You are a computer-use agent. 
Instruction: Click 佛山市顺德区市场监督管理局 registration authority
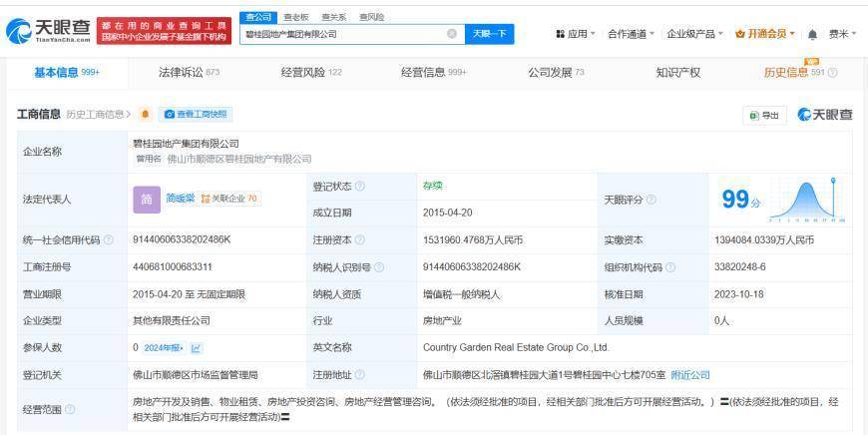[x=196, y=375]
